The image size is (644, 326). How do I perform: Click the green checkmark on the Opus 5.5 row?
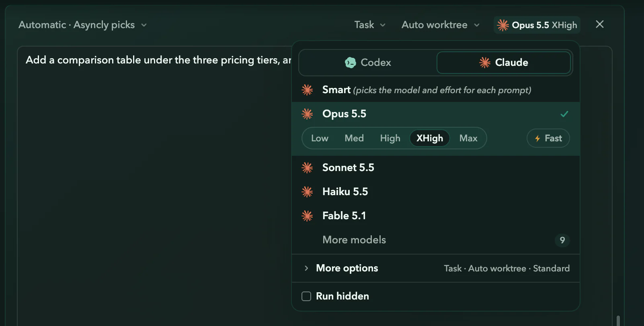point(564,114)
